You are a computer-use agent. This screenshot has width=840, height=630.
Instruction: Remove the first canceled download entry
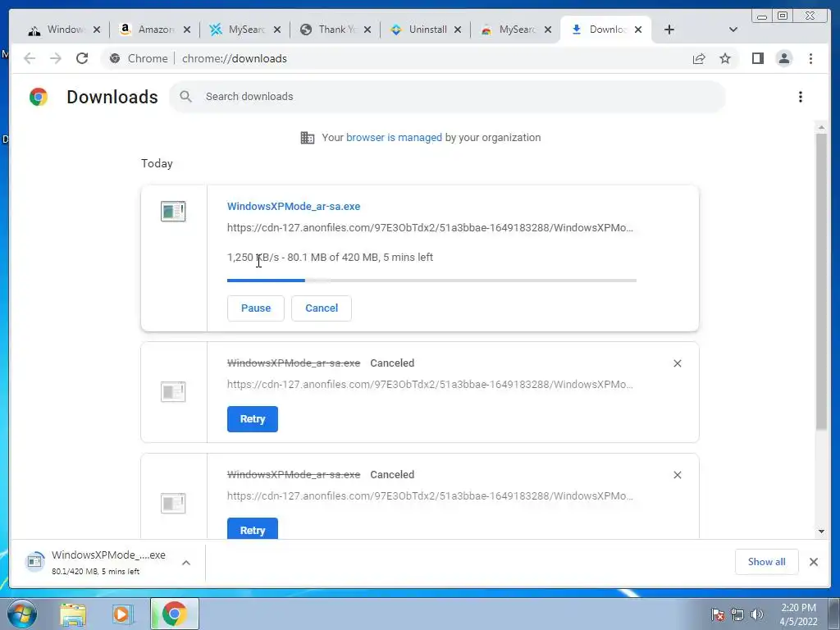[x=677, y=363]
